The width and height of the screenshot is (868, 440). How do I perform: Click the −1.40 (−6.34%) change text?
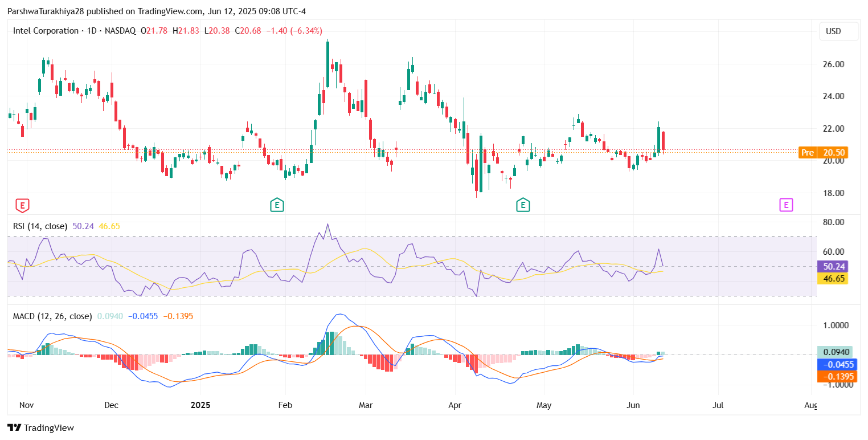click(294, 31)
